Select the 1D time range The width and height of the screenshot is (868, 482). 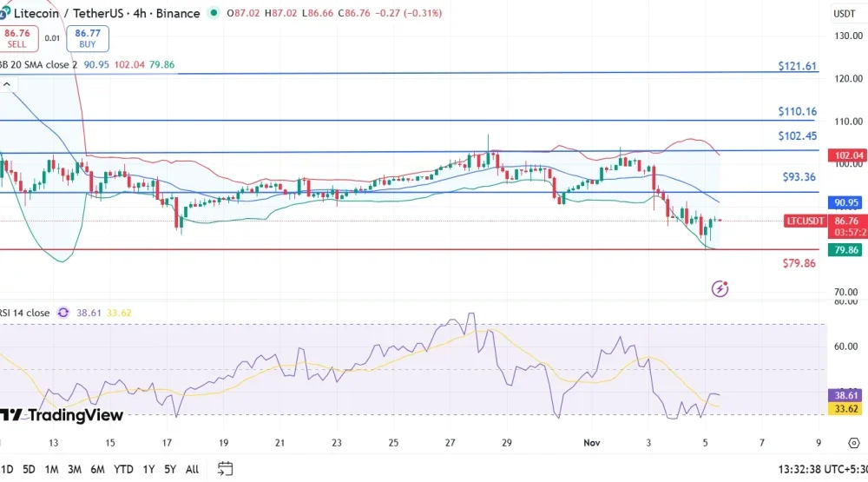click(x=5, y=469)
